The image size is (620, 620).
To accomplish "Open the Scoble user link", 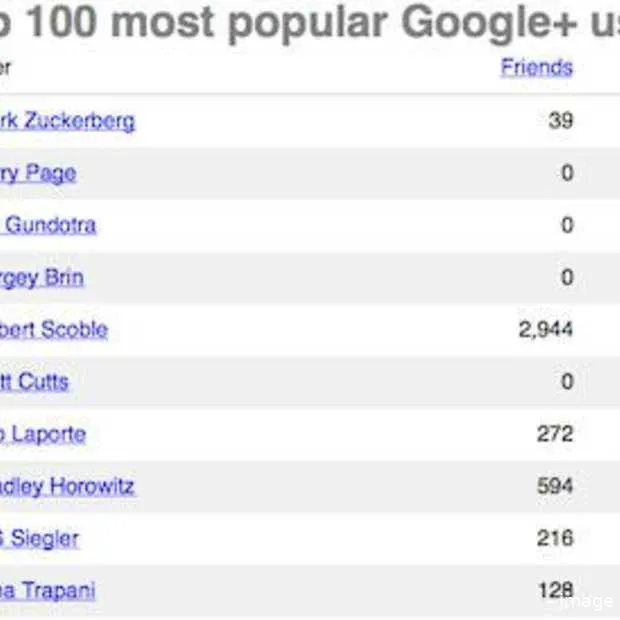I will click(54, 330).
